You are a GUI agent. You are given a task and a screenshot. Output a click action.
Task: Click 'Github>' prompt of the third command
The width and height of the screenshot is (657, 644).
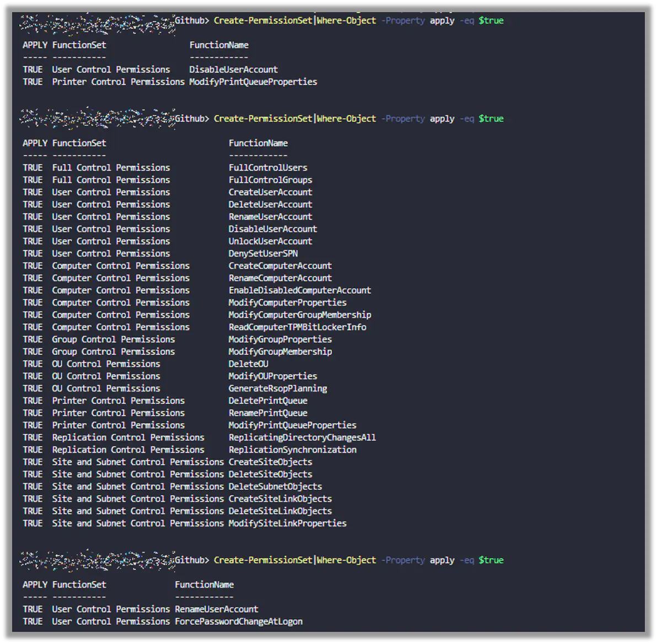[192, 560]
